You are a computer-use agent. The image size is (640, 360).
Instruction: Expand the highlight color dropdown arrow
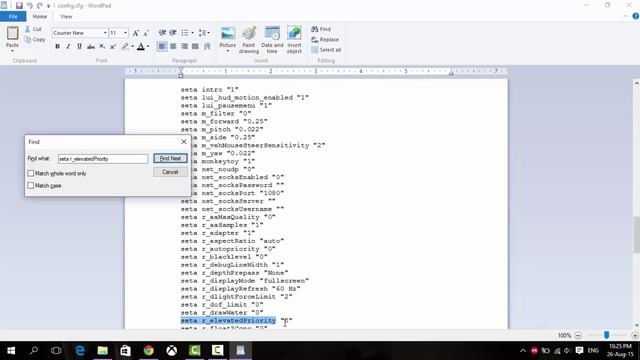click(132, 47)
